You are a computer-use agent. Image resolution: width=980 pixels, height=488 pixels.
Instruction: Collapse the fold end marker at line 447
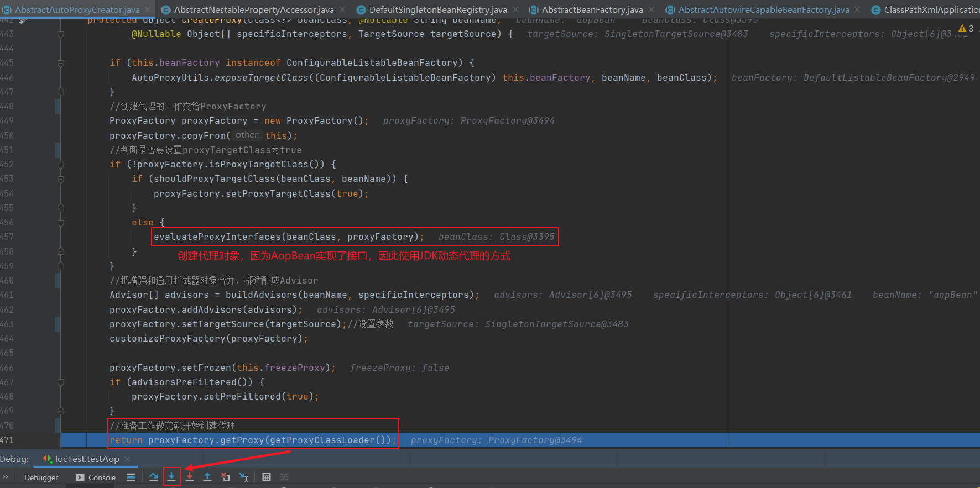[x=61, y=92]
